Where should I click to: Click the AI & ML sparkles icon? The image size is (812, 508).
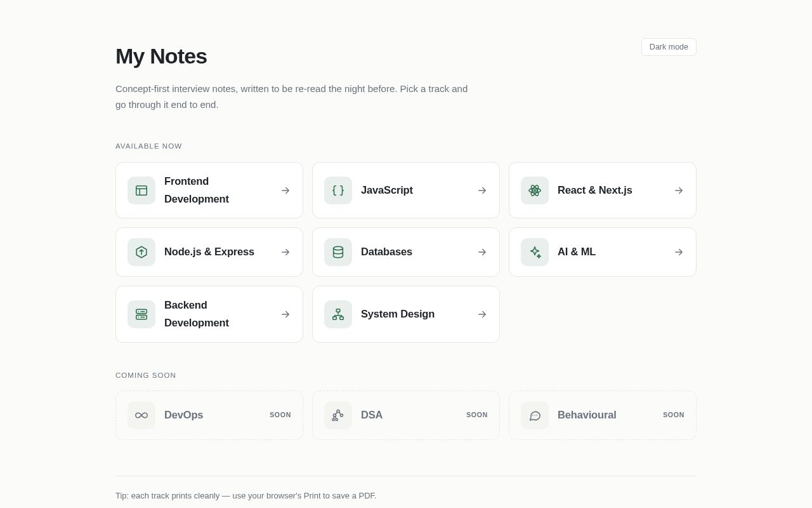click(x=535, y=252)
